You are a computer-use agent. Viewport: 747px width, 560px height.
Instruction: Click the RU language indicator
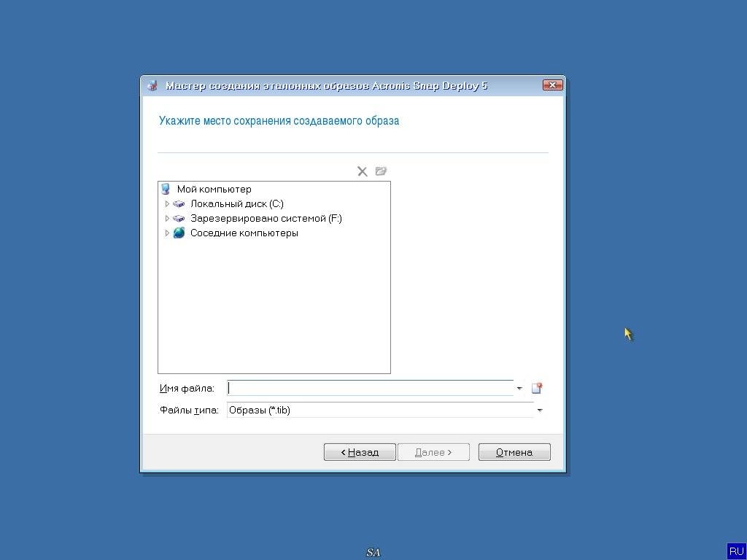(737, 551)
